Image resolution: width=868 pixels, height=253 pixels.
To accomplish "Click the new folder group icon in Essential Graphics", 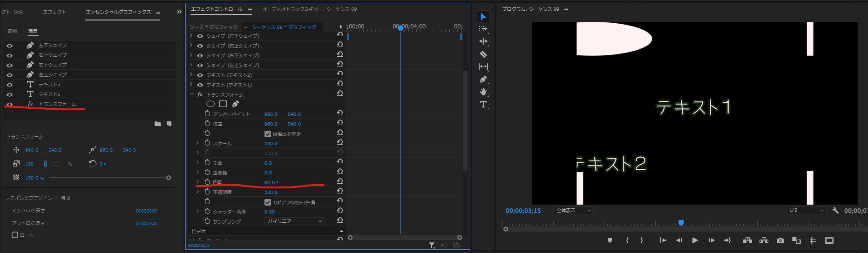I will click(x=157, y=124).
